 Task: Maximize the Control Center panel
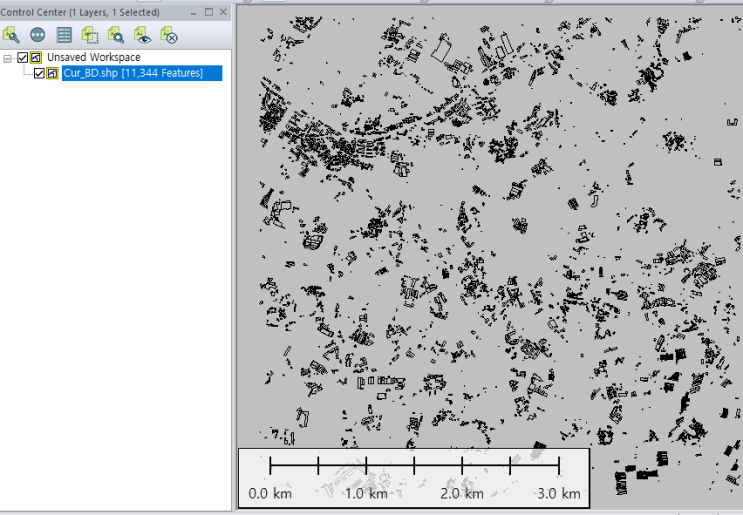(208, 12)
